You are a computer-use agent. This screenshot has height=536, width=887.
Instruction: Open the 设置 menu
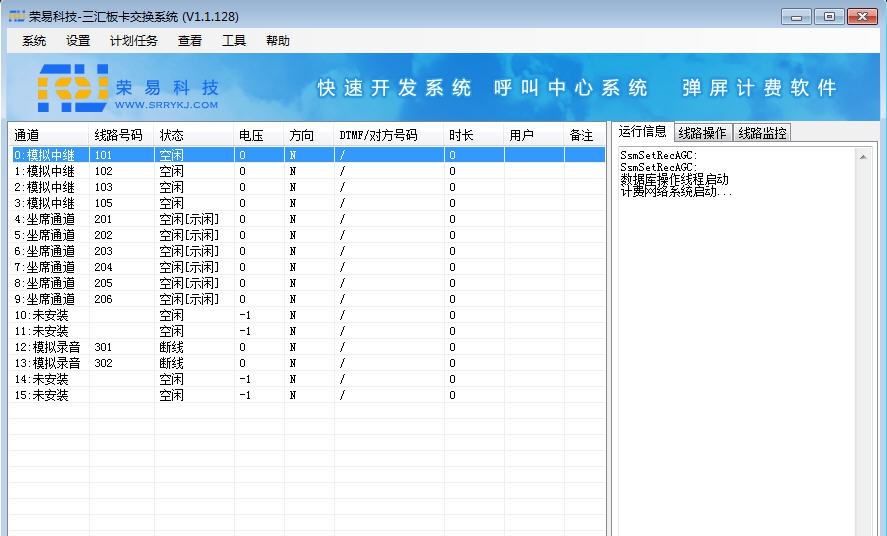78,41
